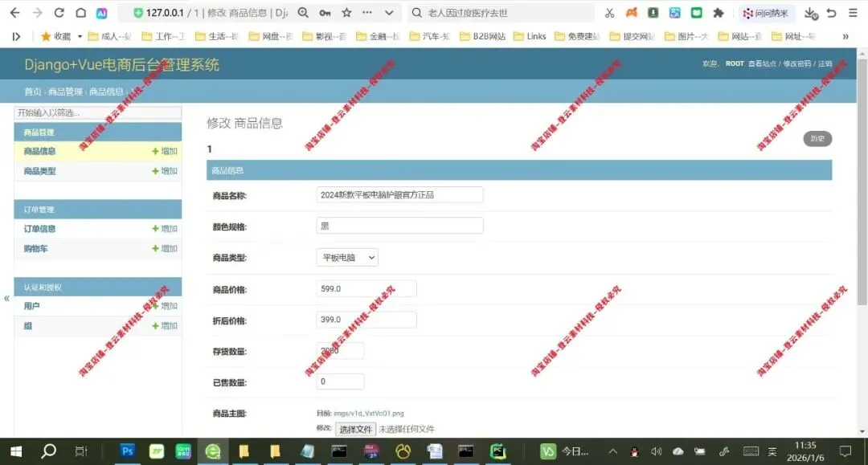Click the 历史 history button
This screenshot has width=868, height=465.
tap(817, 139)
